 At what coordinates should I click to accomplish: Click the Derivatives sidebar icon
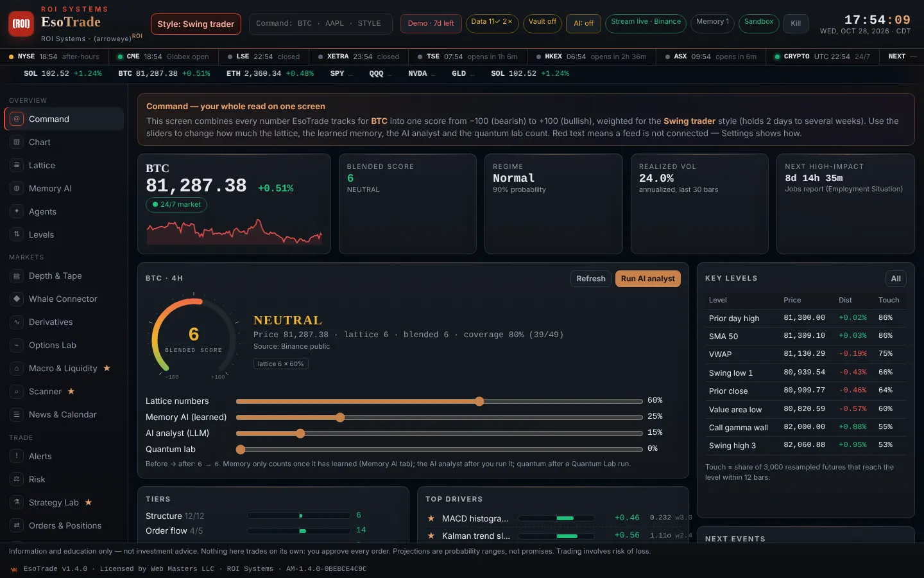click(17, 322)
